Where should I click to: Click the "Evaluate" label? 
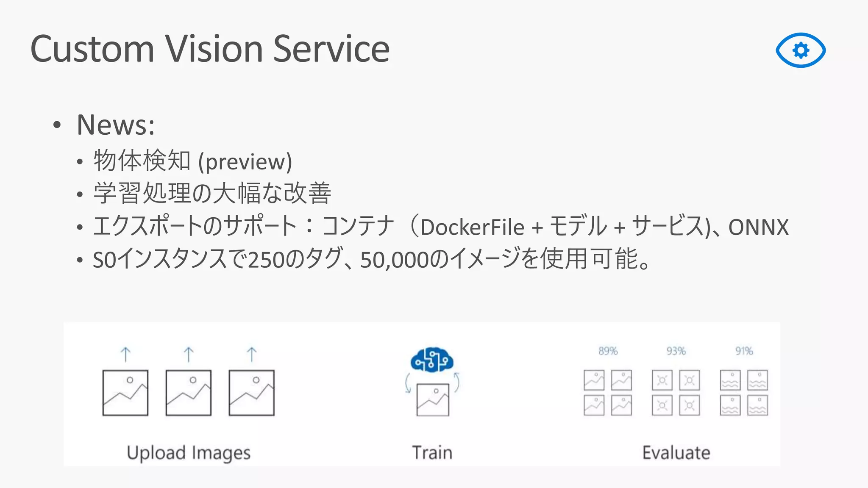tap(676, 453)
